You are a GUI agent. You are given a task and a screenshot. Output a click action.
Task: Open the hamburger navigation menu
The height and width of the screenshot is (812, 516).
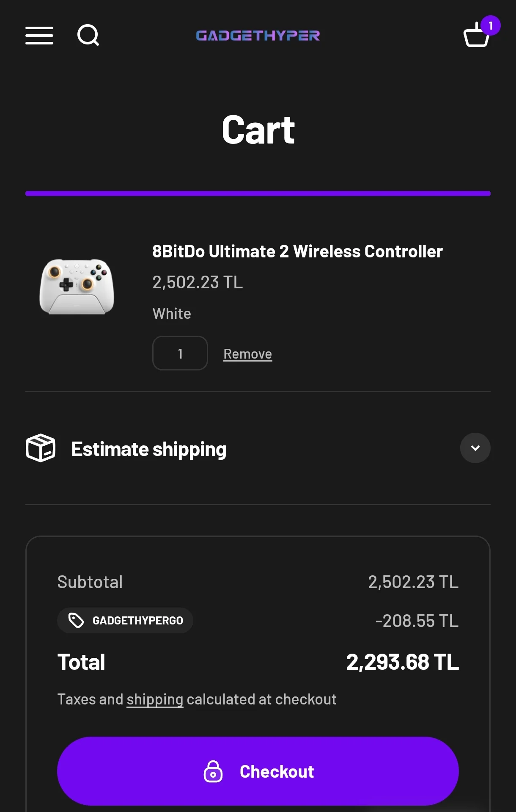[x=39, y=35]
